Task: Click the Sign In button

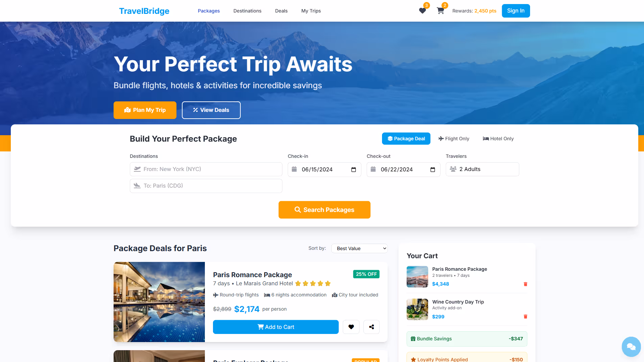Action: [x=516, y=11]
